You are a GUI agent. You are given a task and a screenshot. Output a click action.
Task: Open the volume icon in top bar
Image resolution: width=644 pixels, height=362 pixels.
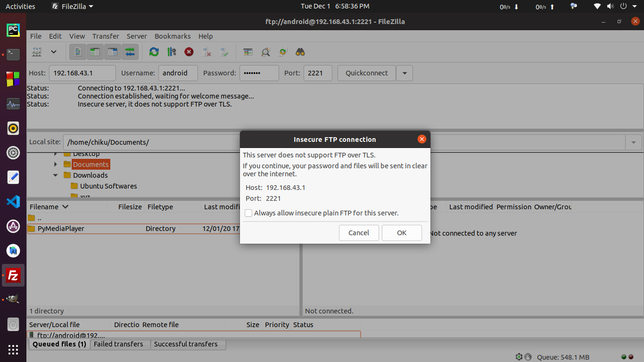tap(611, 7)
